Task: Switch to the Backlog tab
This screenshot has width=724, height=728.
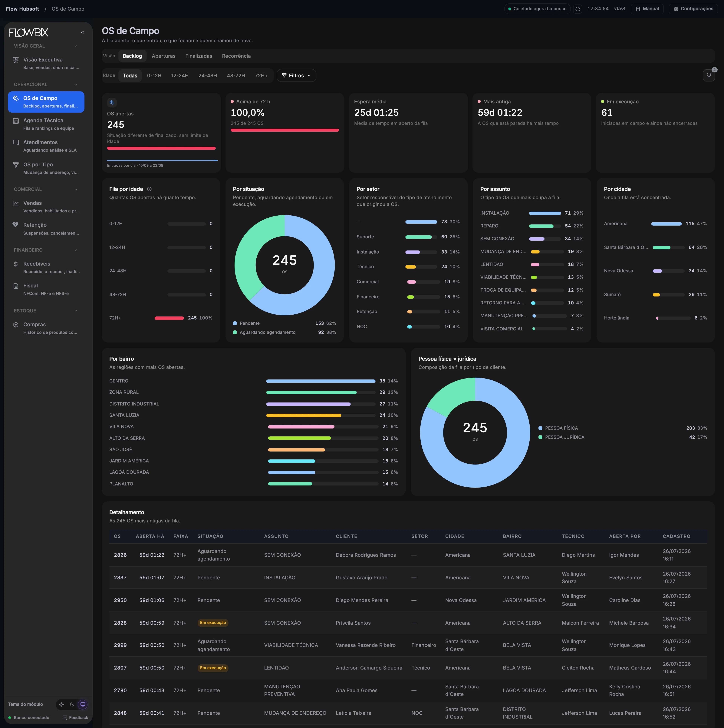Action: click(x=132, y=56)
